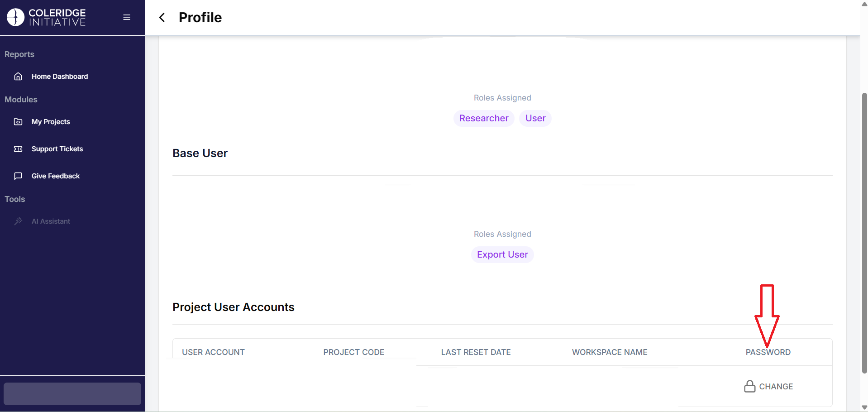The image size is (868, 412).
Task: Click the AI Assistant wand icon
Action: click(18, 221)
